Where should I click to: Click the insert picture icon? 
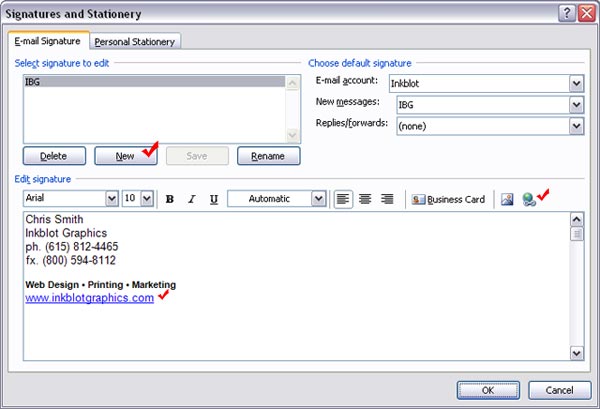(507, 199)
